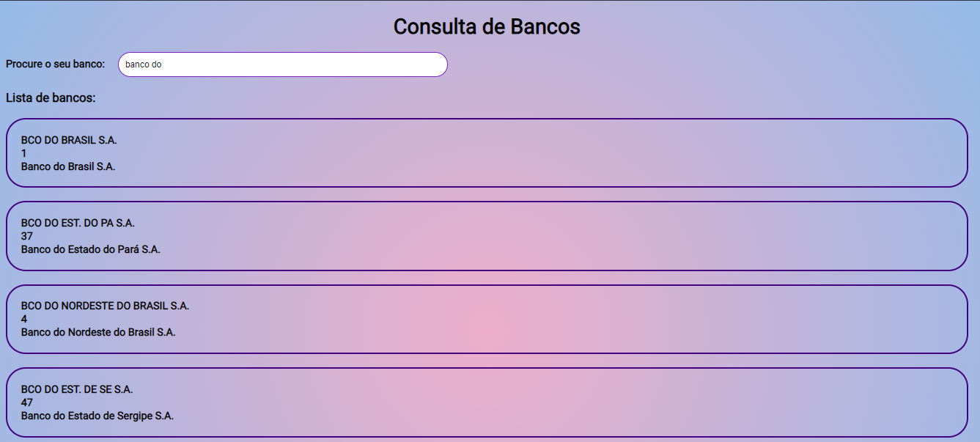
Task: Click the bank code '1' under BCO DO BRASIL
Action: pyautogui.click(x=23, y=153)
